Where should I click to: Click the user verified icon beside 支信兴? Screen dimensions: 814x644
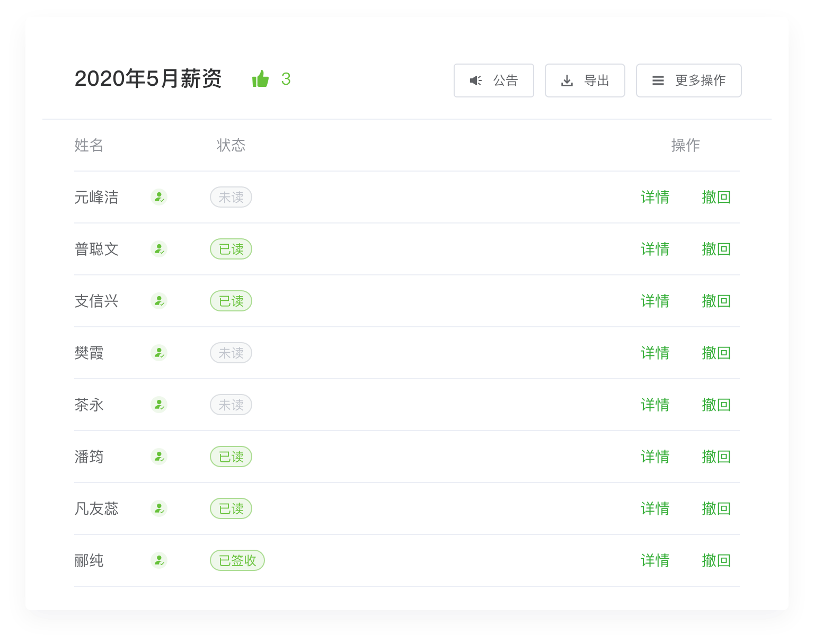pyautogui.click(x=158, y=301)
